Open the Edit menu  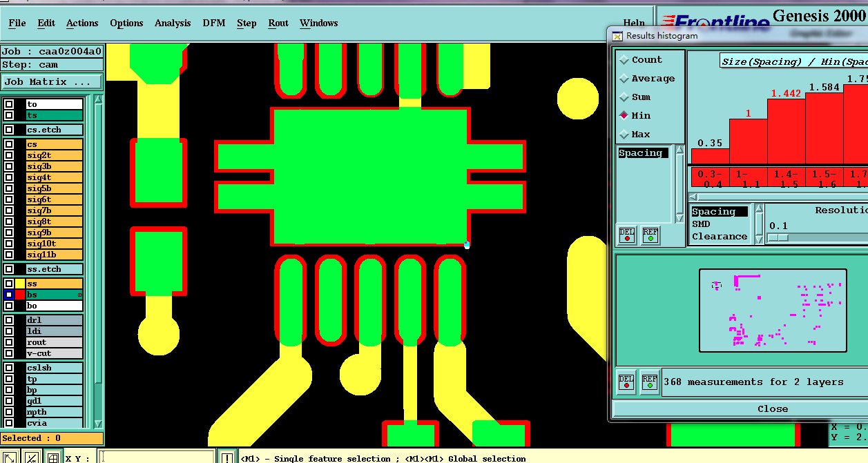coord(46,23)
